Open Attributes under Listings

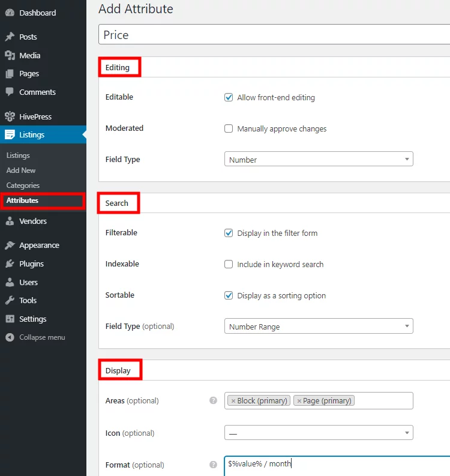coord(22,200)
